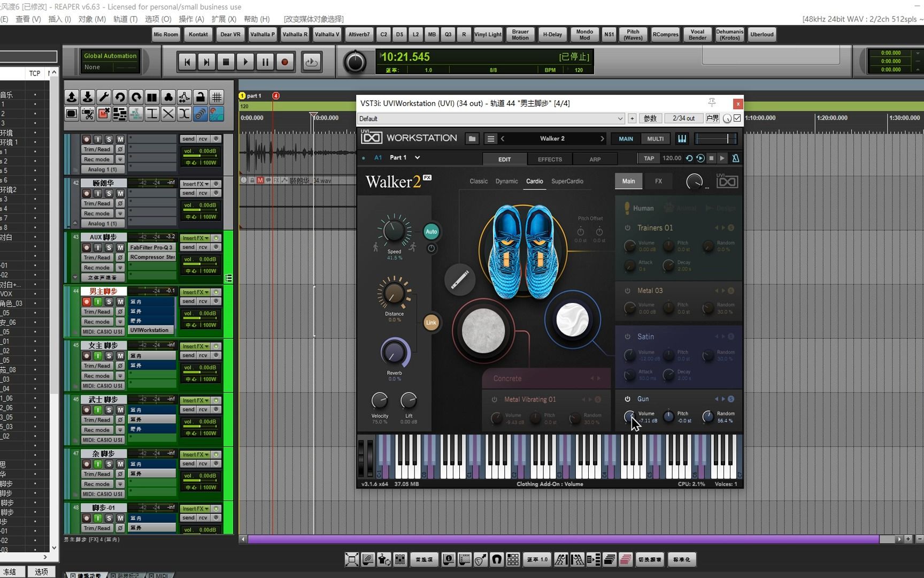This screenshot has height=578, width=924.
Task: Click the redo arrow icon in track toolbar
Action: pyautogui.click(x=136, y=97)
